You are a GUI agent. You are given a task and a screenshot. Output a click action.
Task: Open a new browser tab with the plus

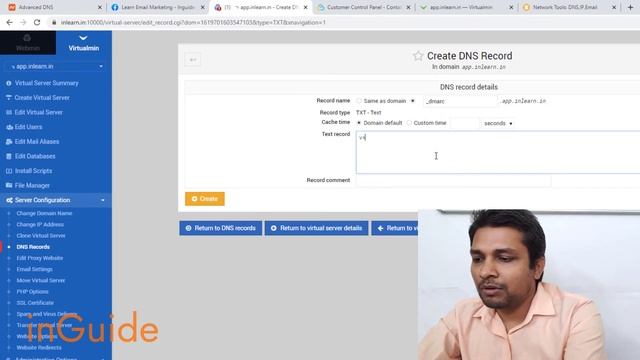point(630,7)
